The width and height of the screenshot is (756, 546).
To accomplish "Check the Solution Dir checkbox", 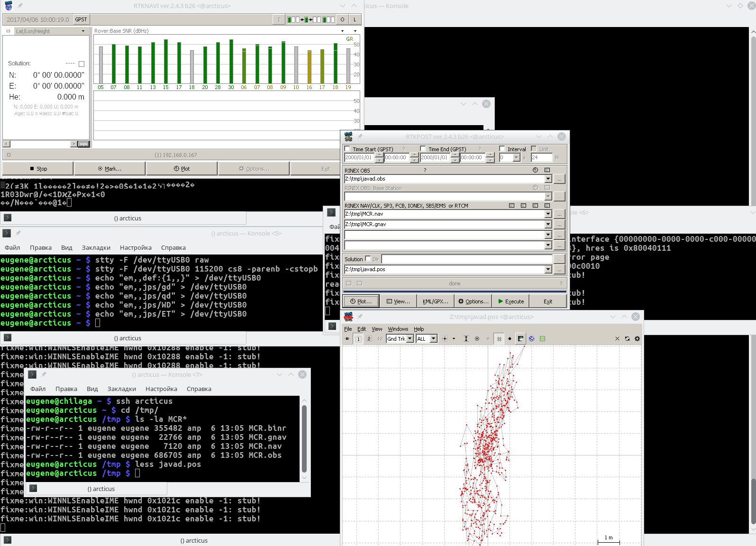I will point(368,259).
